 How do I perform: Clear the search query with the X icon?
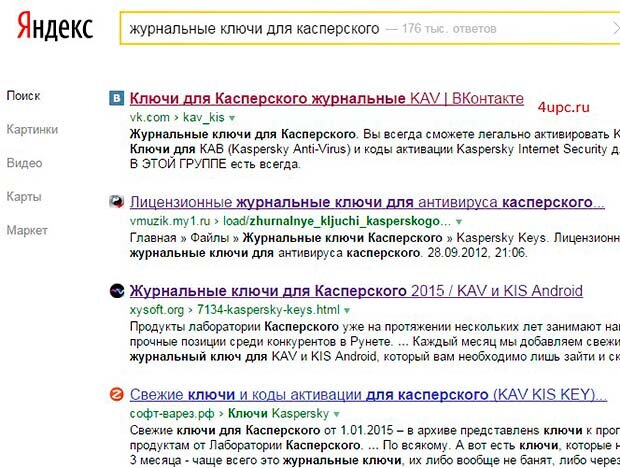pyautogui.click(x=616, y=28)
